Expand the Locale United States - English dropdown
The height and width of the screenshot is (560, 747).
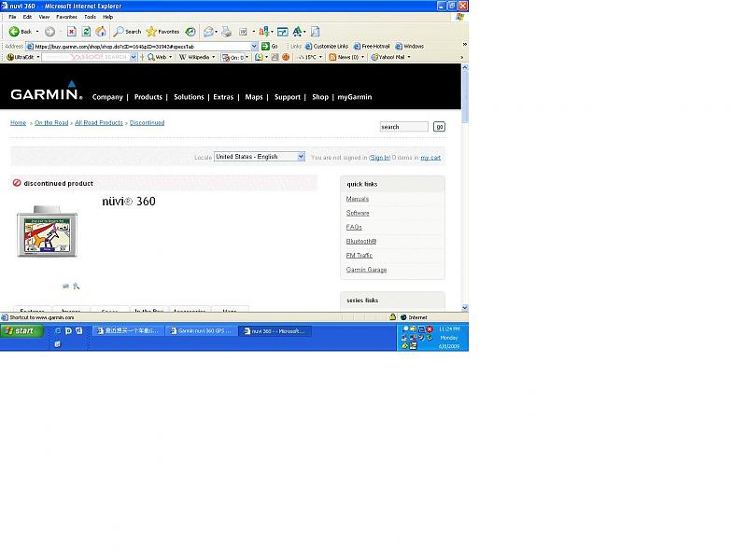(x=301, y=157)
